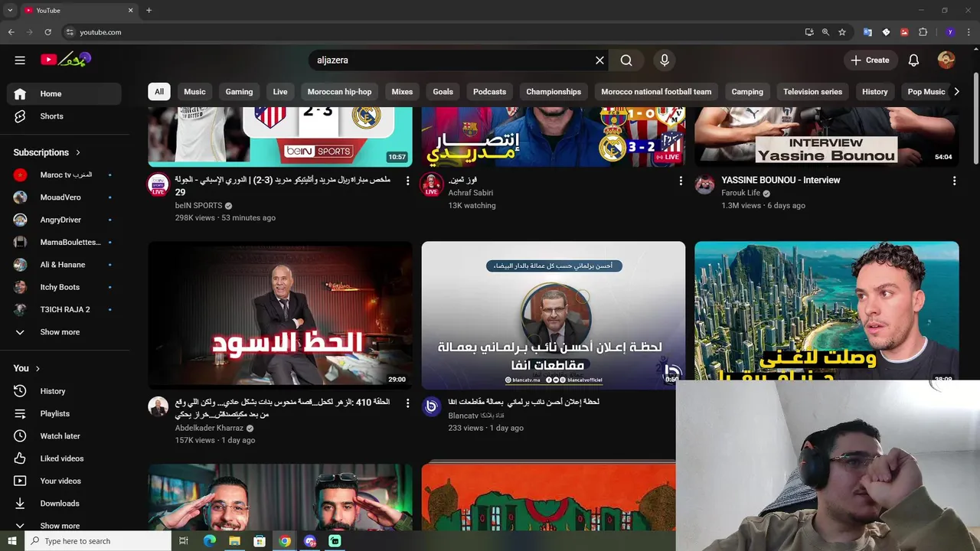Viewport: 980px width, 551px height.
Task: Open more options for YASSINE BOUNOU video
Action: (x=954, y=181)
